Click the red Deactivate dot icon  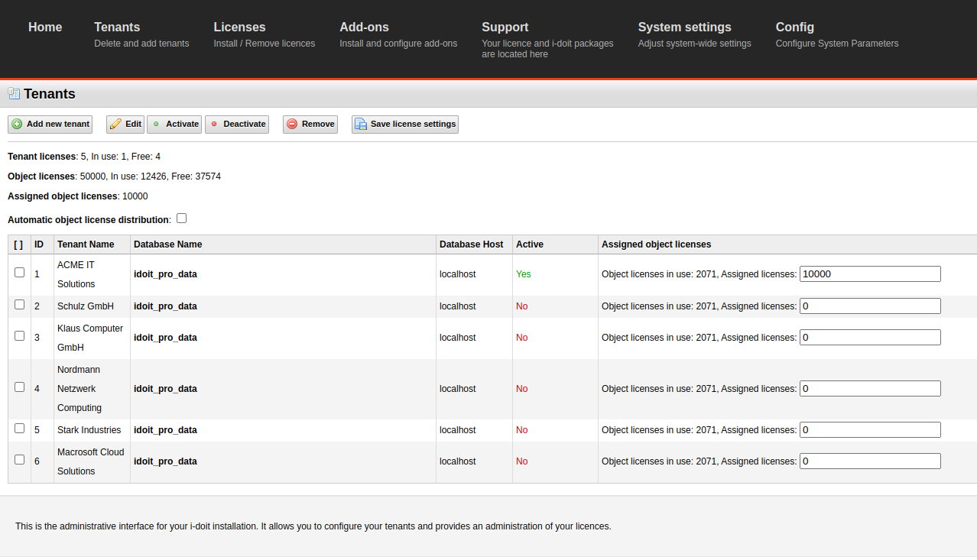[x=214, y=124]
